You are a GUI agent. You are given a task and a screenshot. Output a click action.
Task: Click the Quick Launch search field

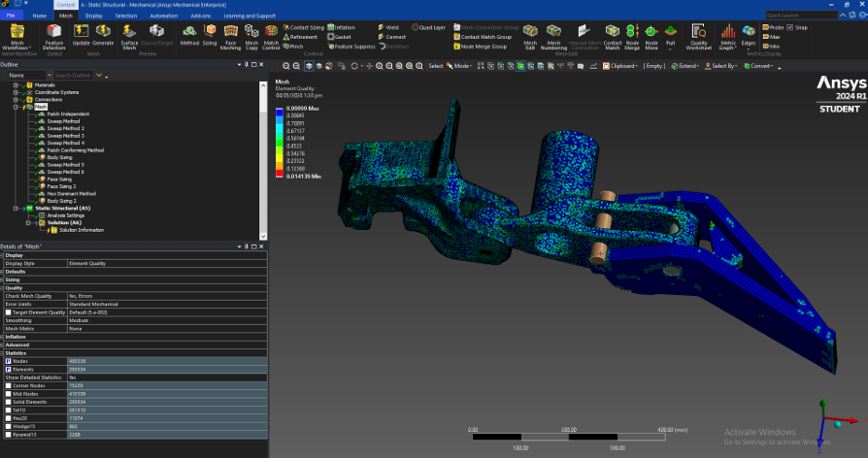[798, 16]
